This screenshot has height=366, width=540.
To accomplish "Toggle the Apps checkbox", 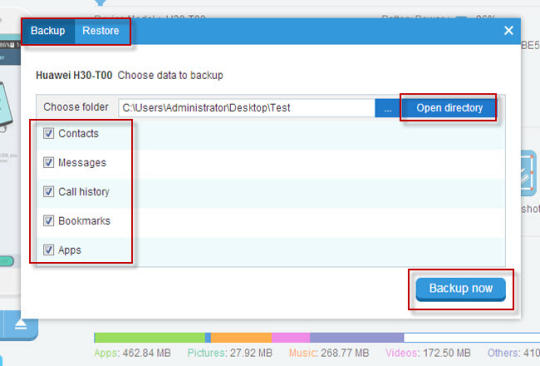I will pyautogui.click(x=48, y=250).
